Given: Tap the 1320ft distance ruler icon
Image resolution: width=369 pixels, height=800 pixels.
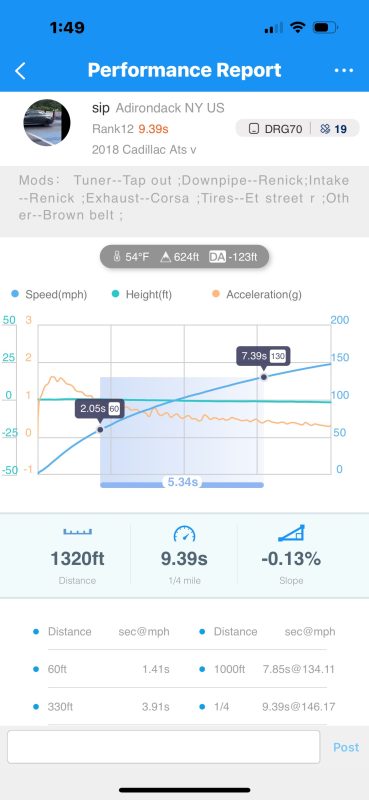Looking at the screenshot, I should pos(78,532).
